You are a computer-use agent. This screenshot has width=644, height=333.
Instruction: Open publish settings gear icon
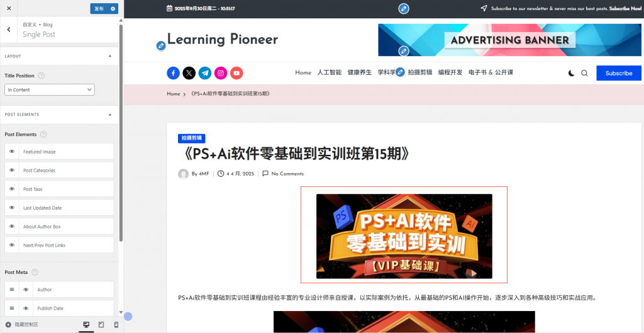point(113,9)
